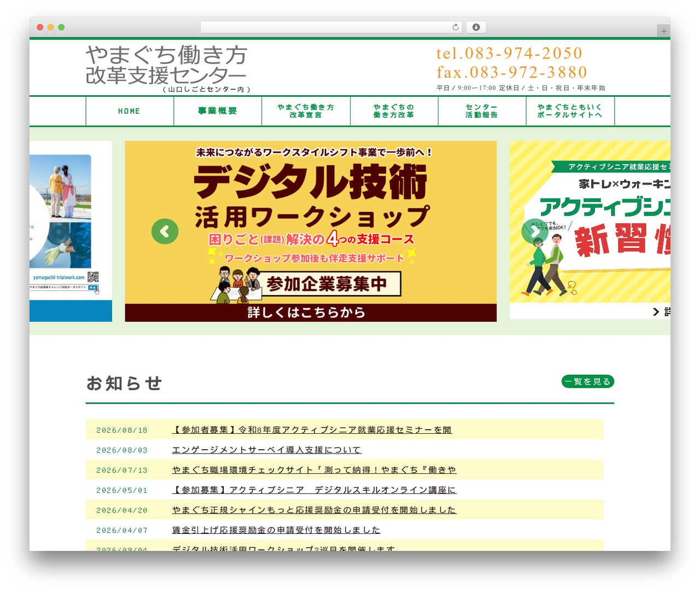Open the デジタル技術活用ワークショップ banner
700x593 pixels.
tap(311, 231)
